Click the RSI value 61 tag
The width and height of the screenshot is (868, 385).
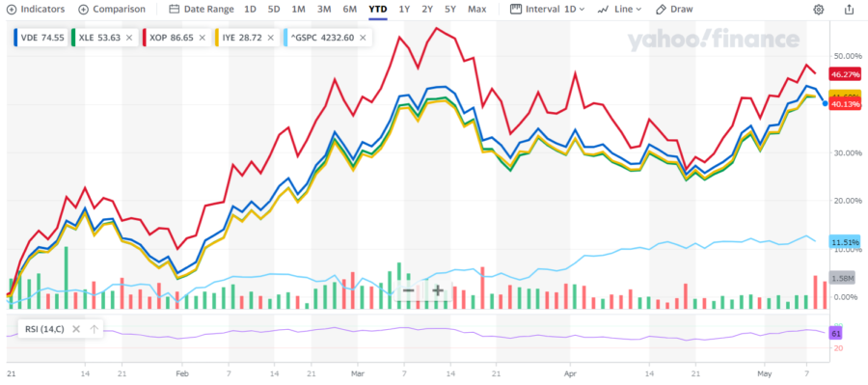click(x=835, y=334)
